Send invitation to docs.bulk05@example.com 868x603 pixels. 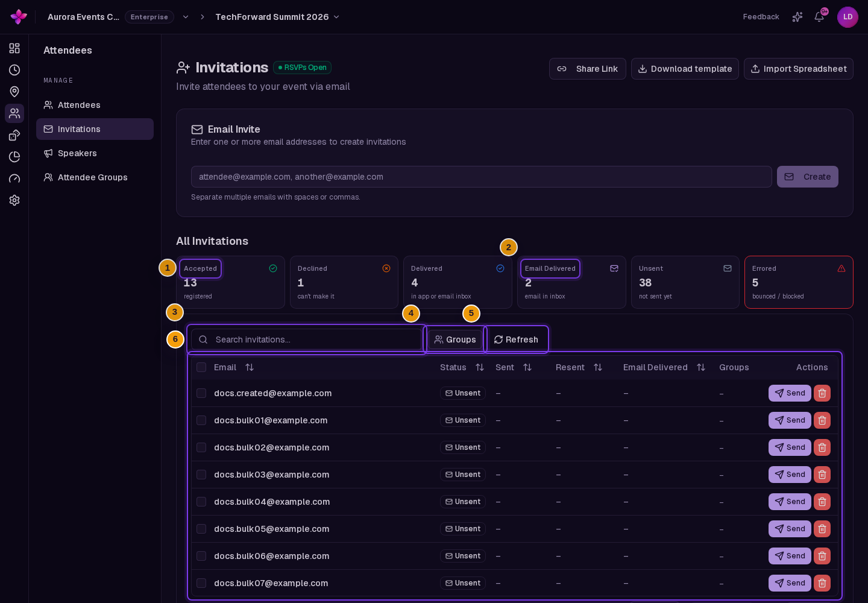pyautogui.click(x=790, y=529)
